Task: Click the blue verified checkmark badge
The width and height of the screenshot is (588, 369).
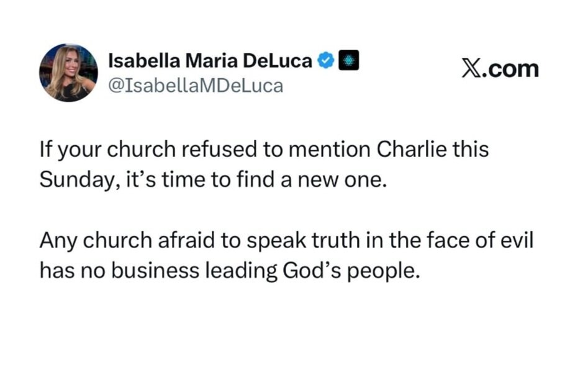Action: pos(325,60)
